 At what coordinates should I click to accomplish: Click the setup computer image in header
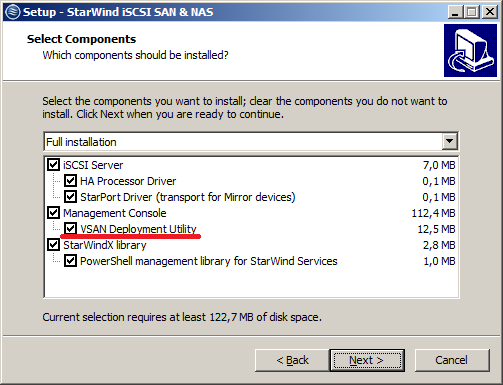pyautogui.click(x=470, y=51)
